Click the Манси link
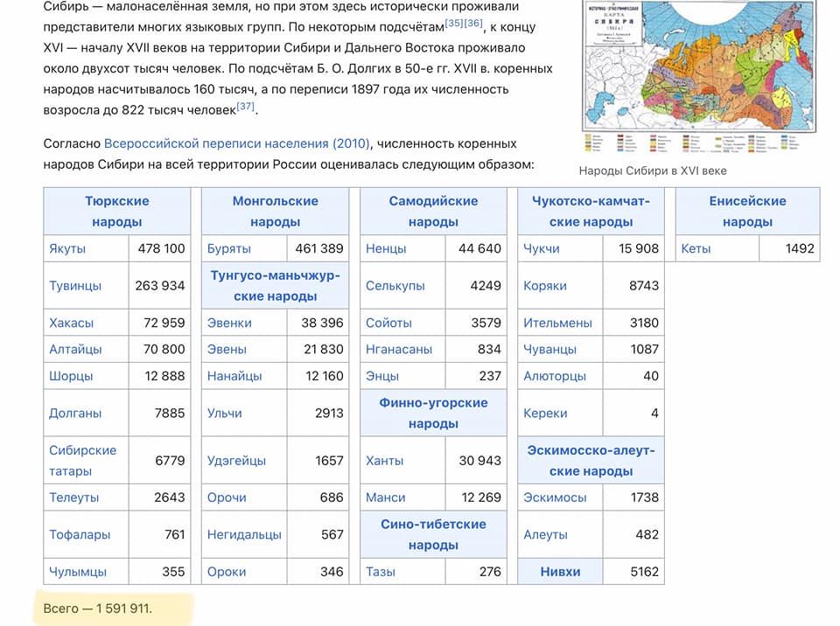Screen dimensions: 840x626 click(386, 497)
